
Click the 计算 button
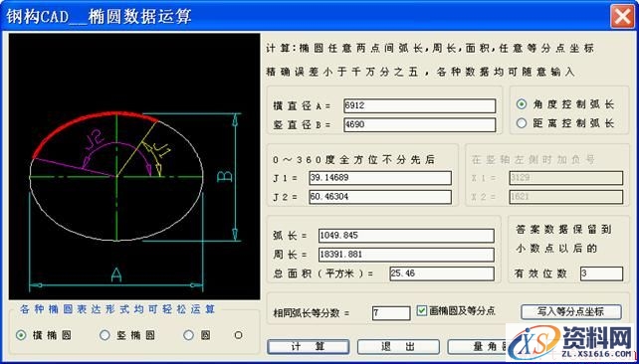click(309, 347)
